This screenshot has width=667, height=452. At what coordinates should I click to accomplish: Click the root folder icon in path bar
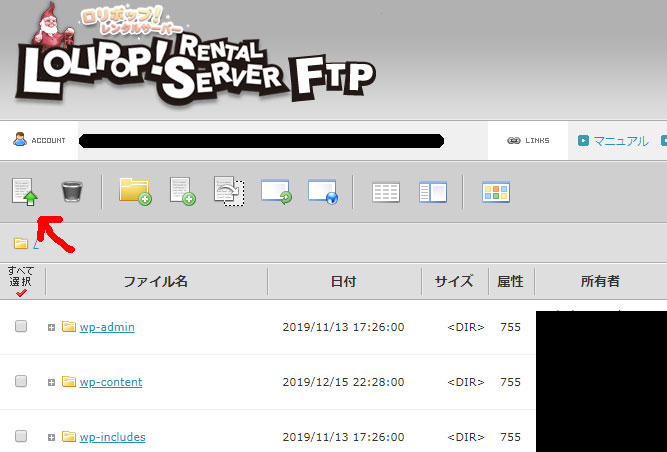coord(21,243)
